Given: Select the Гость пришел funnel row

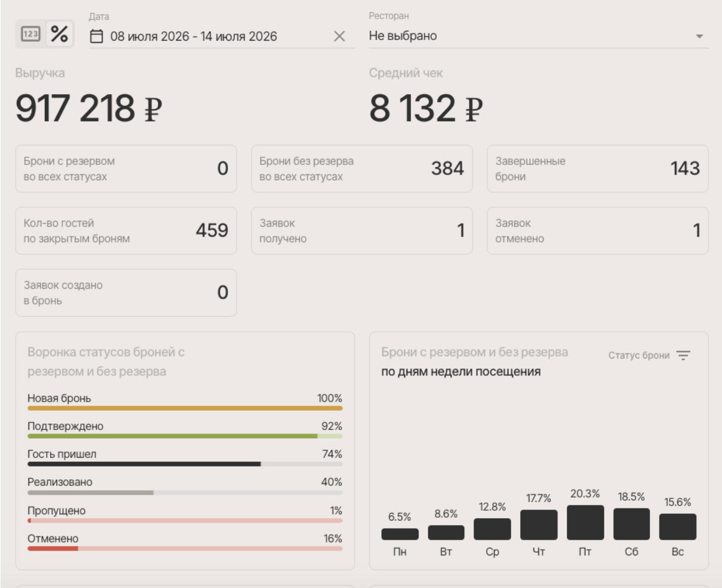Looking at the screenshot, I should [185, 457].
